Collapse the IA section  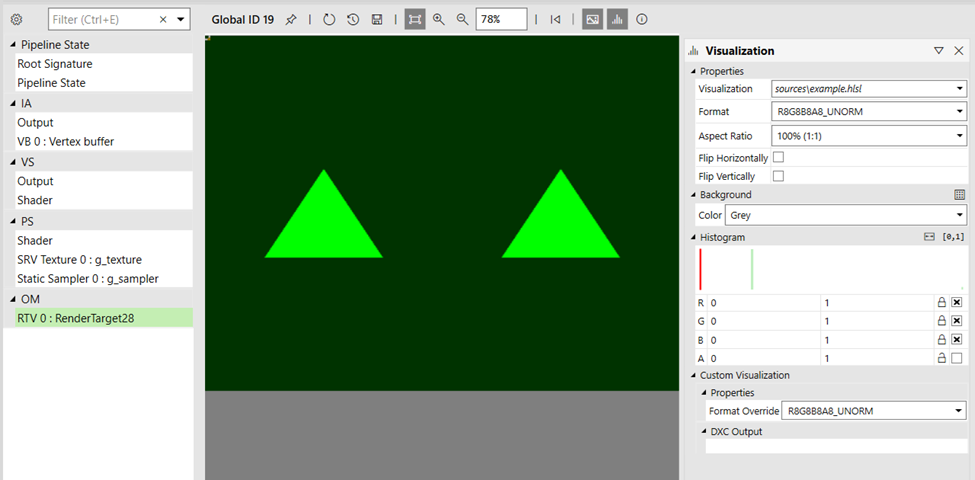14,104
